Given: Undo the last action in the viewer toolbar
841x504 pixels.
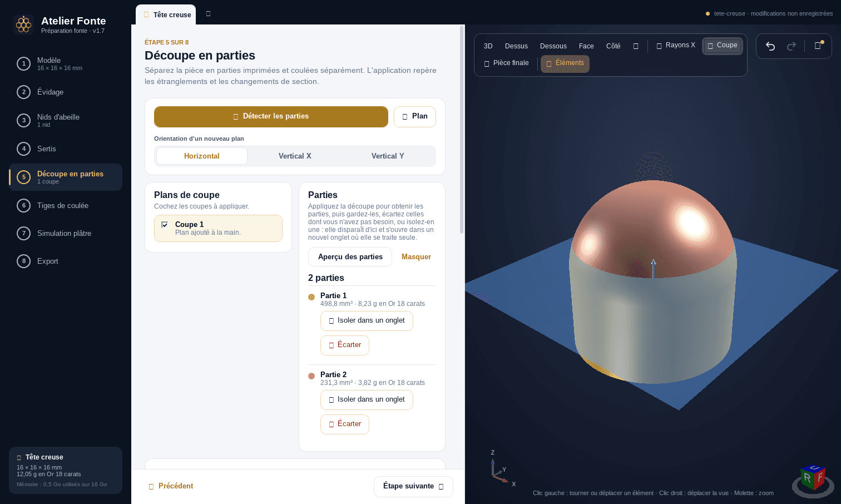Looking at the screenshot, I should (770, 46).
